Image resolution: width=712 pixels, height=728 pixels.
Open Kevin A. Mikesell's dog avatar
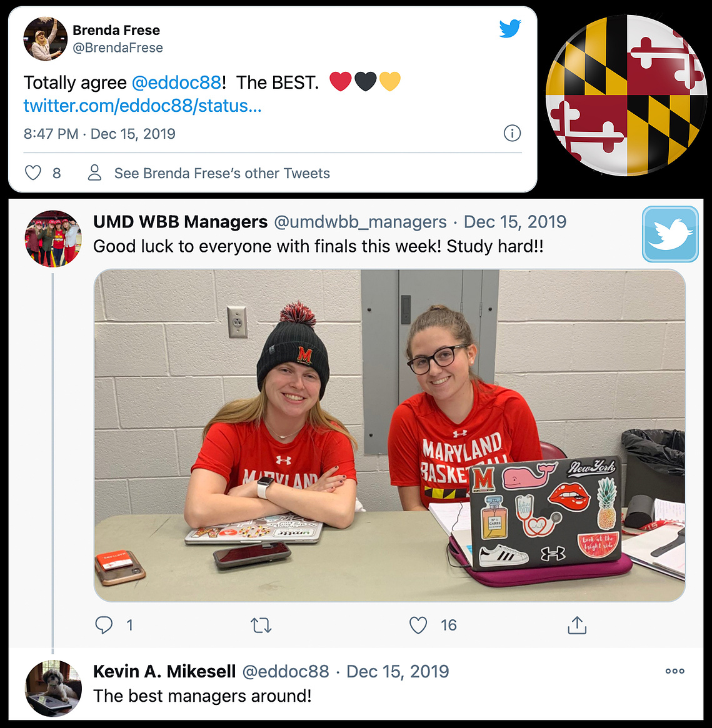pos(53,688)
